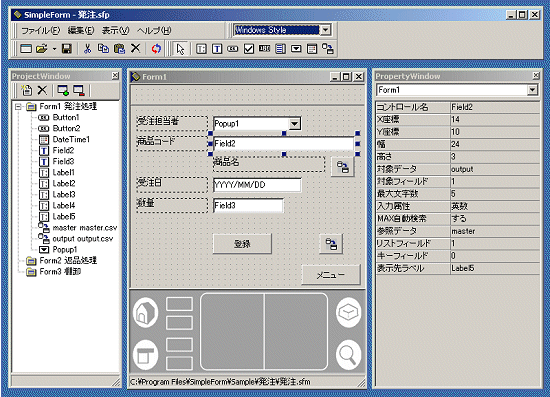Select the arrow pointer tool
The image size is (550, 397).
[181, 49]
